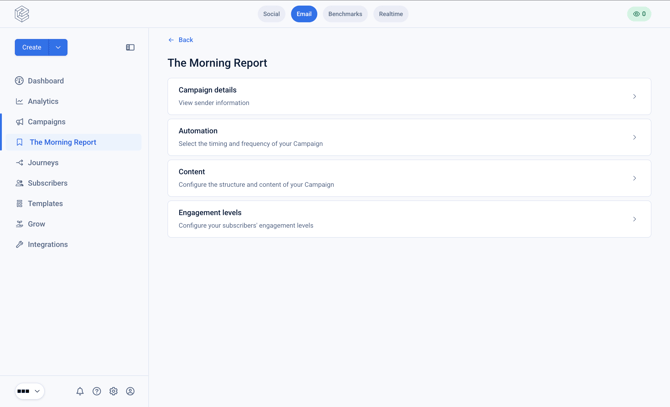
Task: Open the user profile icon
Action: click(x=130, y=391)
